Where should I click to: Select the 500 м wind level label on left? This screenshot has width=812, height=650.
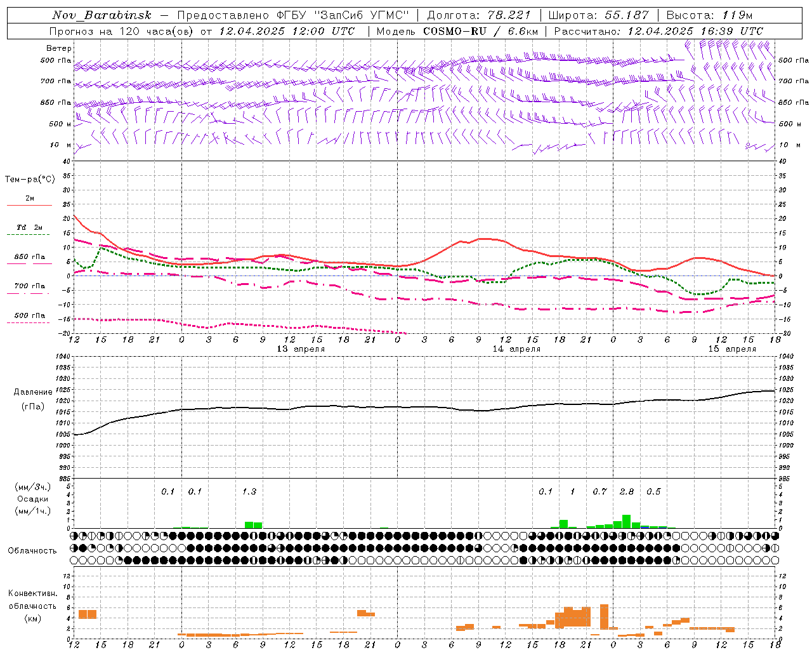click(x=60, y=124)
